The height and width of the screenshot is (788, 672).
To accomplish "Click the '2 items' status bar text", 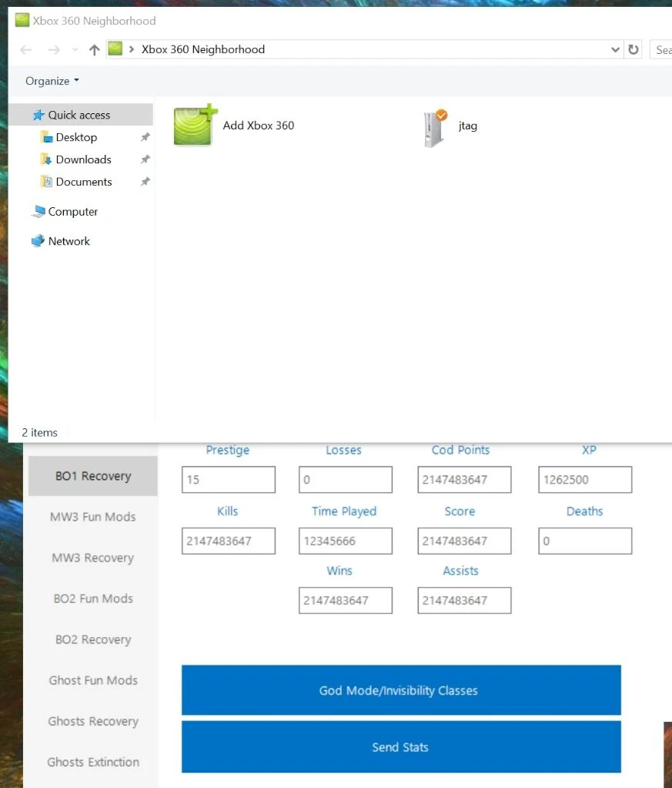I will click(x=39, y=433).
